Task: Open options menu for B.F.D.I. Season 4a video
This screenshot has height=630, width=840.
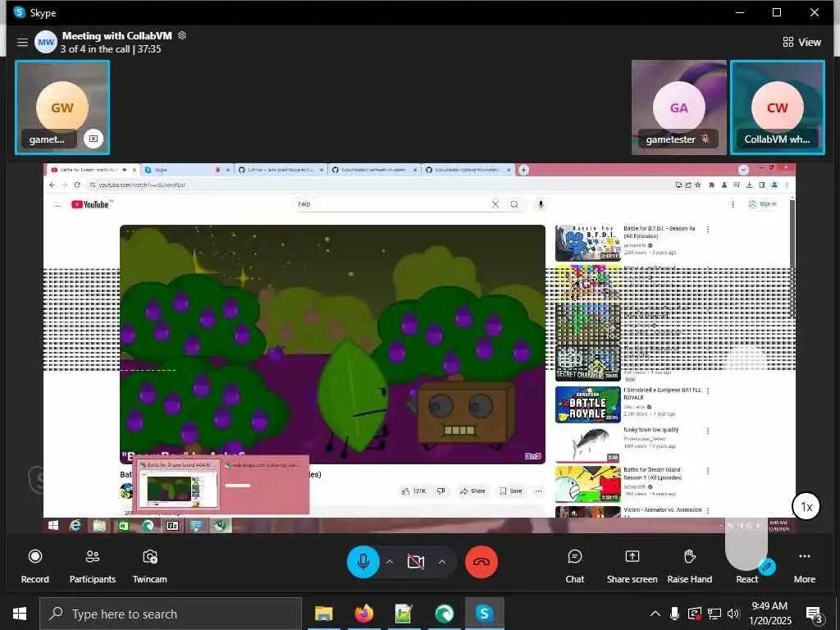Action: pos(708,230)
